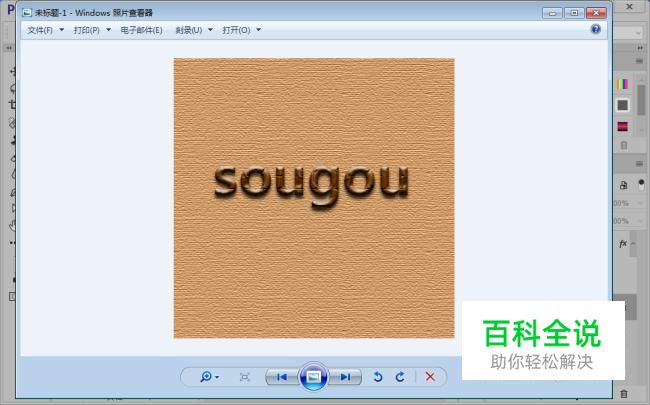Select the dark gray square swatch in Photoshop
The width and height of the screenshot is (650, 405).
coord(623,105)
